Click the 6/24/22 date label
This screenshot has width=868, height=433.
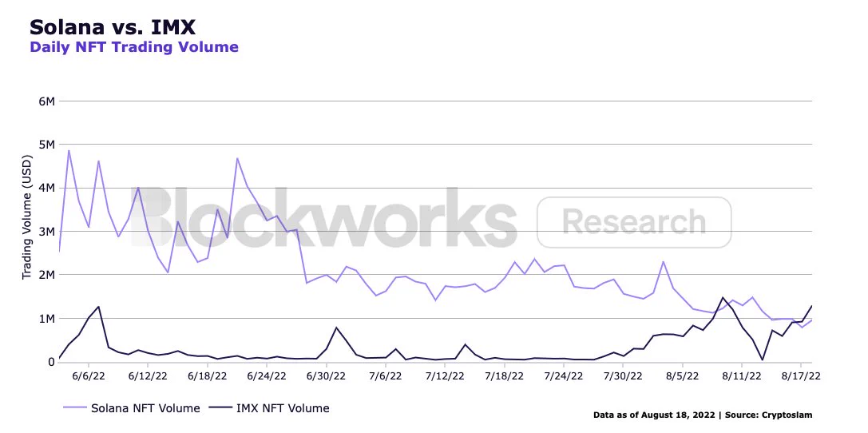267,376
